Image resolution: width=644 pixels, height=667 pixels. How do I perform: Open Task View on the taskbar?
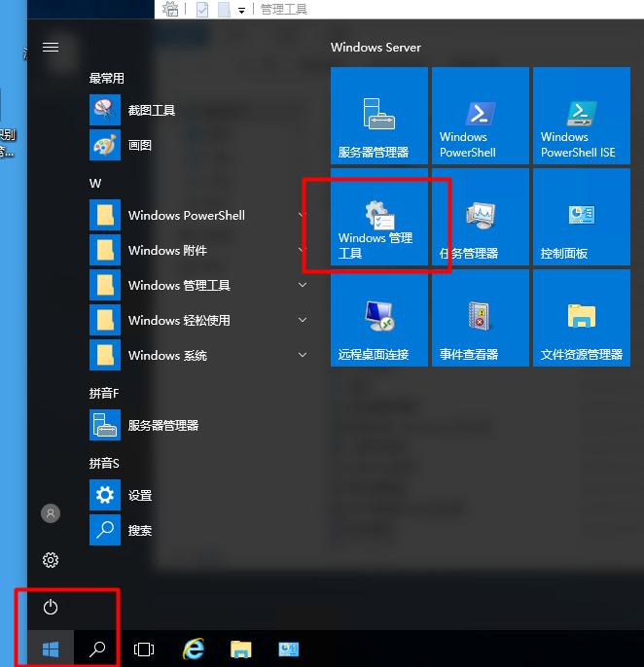coord(144,649)
